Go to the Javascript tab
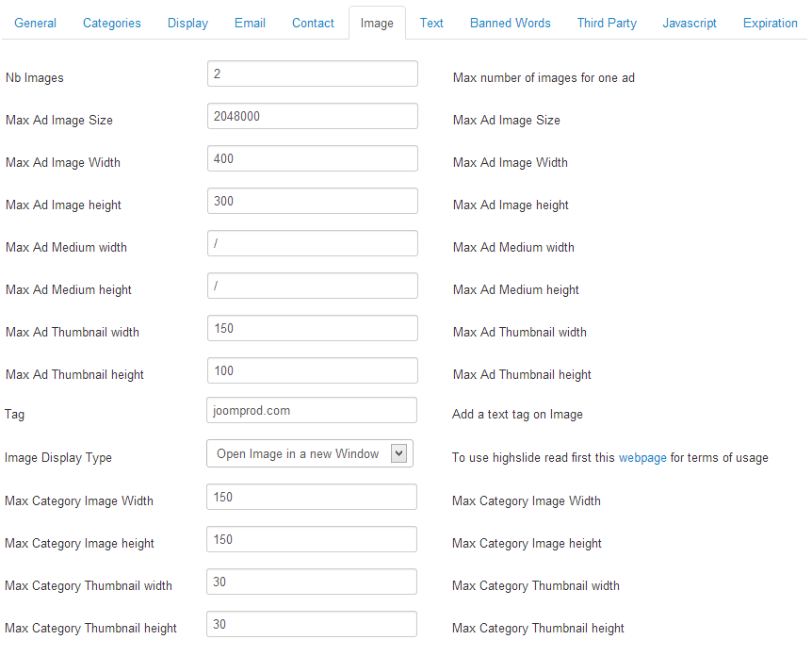Image resolution: width=812 pixels, height=656 pixels. click(690, 24)
